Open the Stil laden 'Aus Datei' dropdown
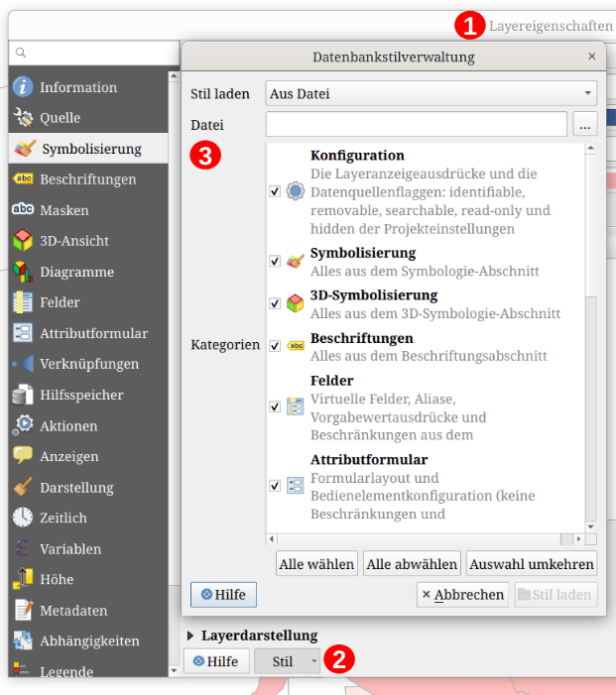 (431, 93)
